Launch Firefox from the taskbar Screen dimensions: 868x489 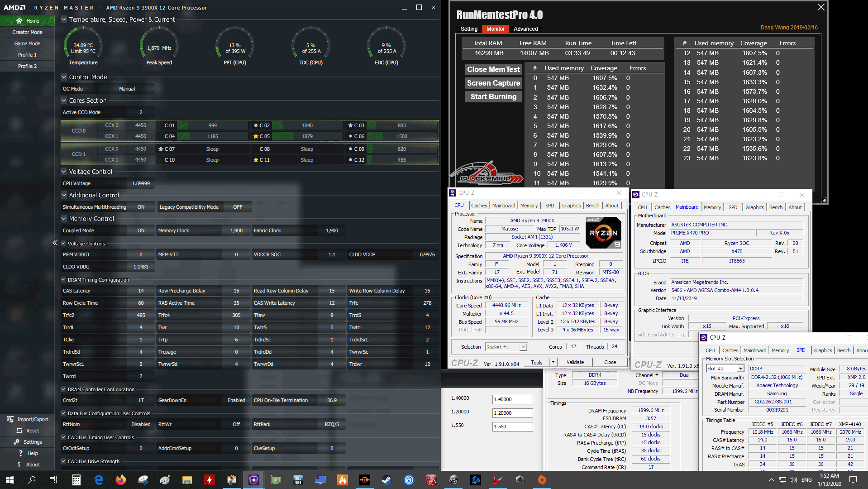(x=120, y=479)
